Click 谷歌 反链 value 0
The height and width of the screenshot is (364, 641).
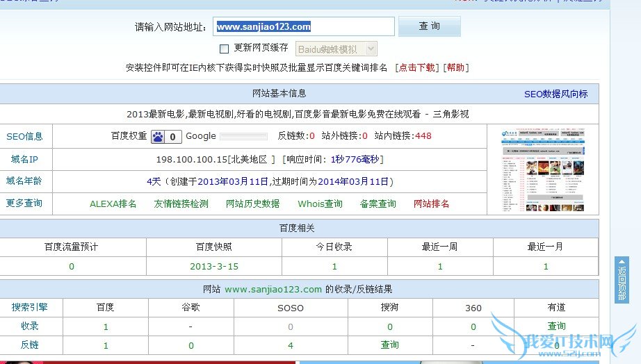[x=191, y=346]
